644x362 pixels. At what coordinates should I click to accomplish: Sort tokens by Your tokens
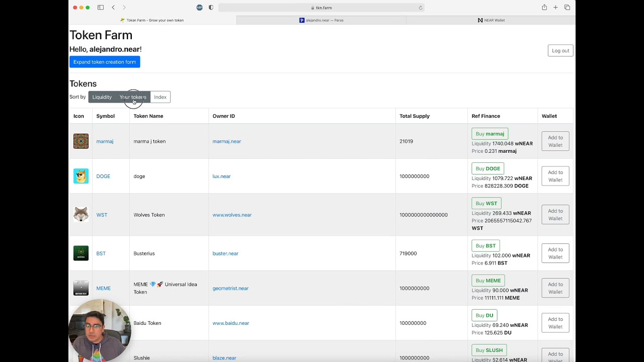133,97
